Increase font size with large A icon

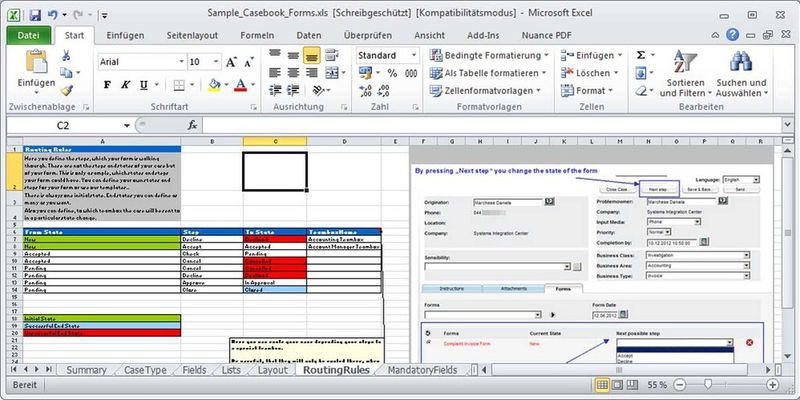pyautogui.click(x=231, y=62)
